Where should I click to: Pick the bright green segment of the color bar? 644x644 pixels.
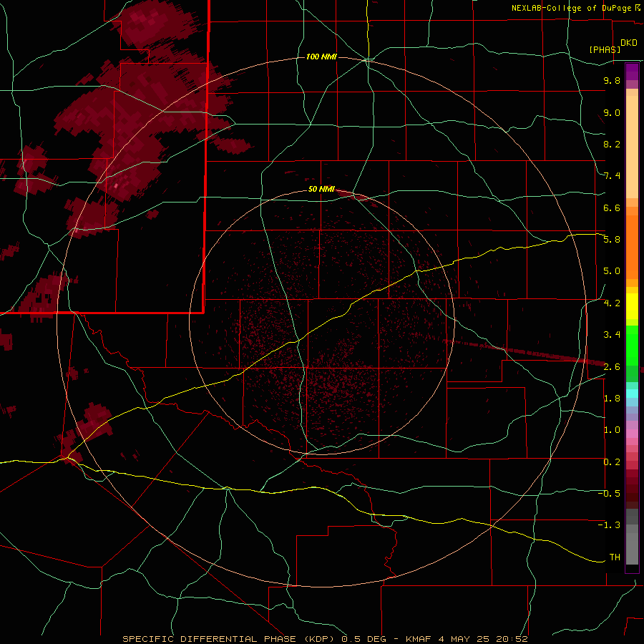(632, 345)
